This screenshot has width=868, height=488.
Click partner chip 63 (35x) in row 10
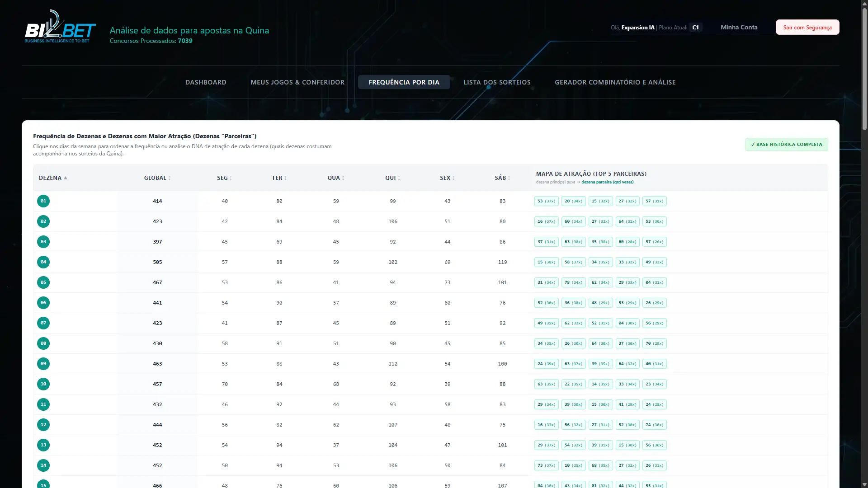click(546, 384)
